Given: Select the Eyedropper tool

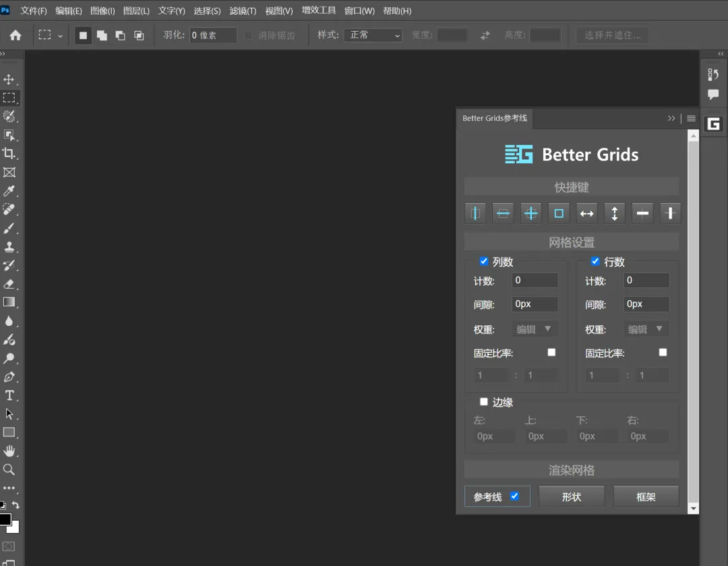Looking at the screenshot, I should tap(9, 190).
